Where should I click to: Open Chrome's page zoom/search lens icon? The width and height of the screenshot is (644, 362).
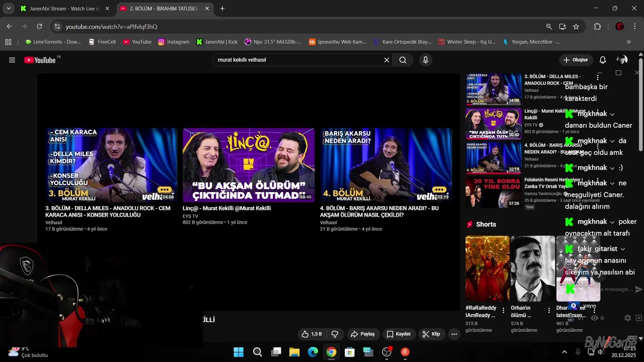[x=549, y=27]
